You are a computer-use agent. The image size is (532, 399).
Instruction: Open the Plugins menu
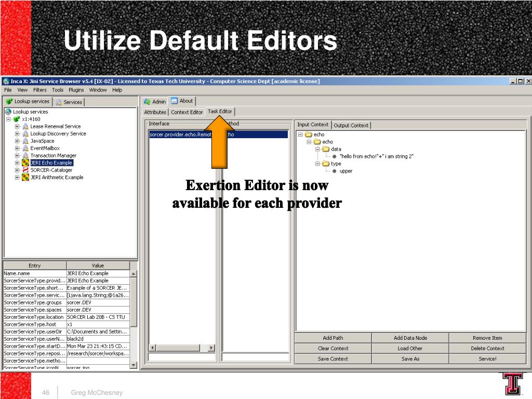tap(76, 90)
